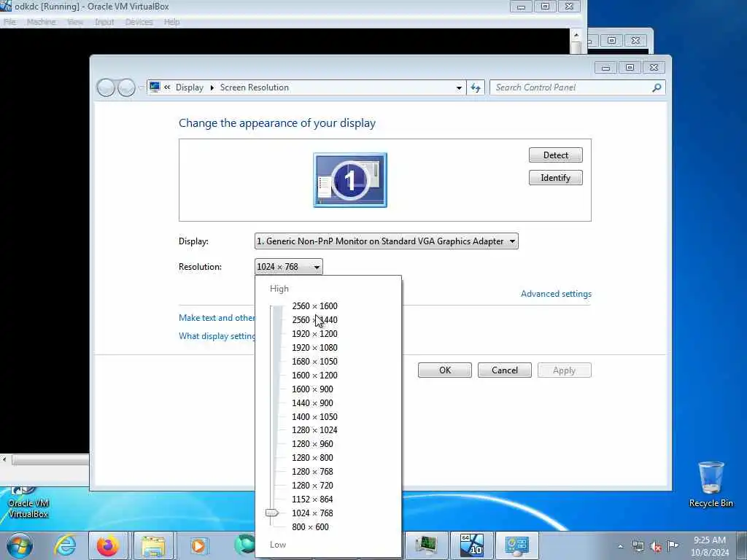Select 1280 × 800 resolution
The image size is (747, 560).
coord(312,458)
